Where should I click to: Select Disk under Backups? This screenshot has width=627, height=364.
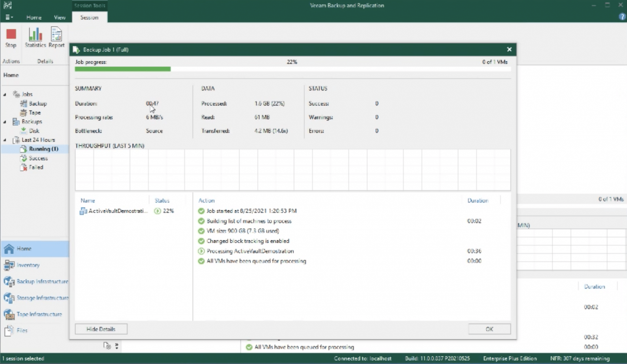click(x=30, y=131)
